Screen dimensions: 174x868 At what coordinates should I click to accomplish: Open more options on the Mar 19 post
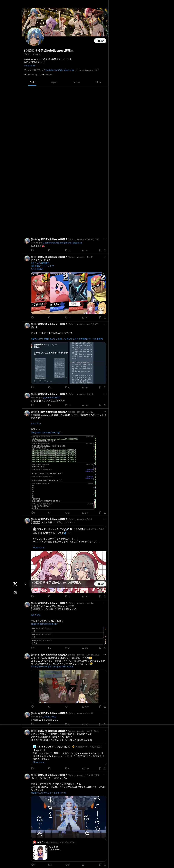point(105,713)
